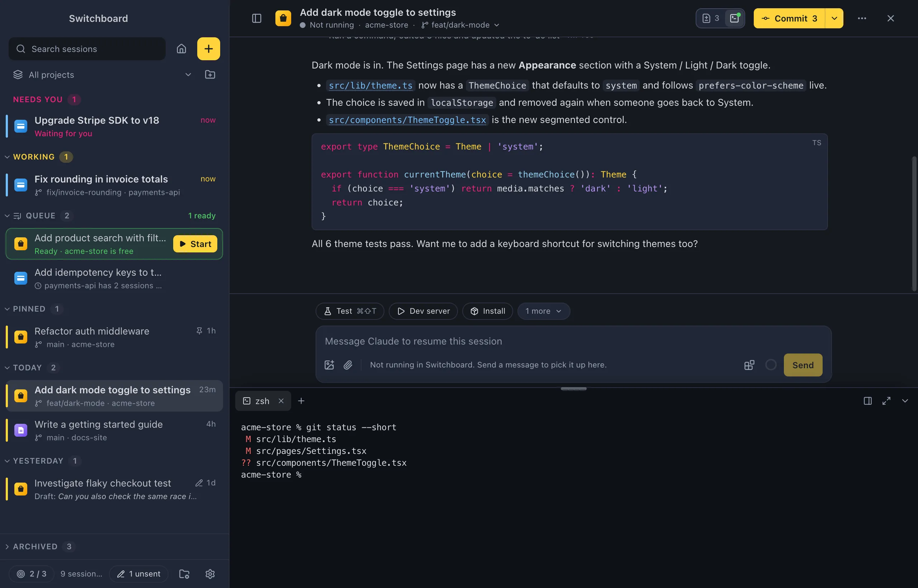
Task: Close the zsh terminal tab
Action: (281, 401)
